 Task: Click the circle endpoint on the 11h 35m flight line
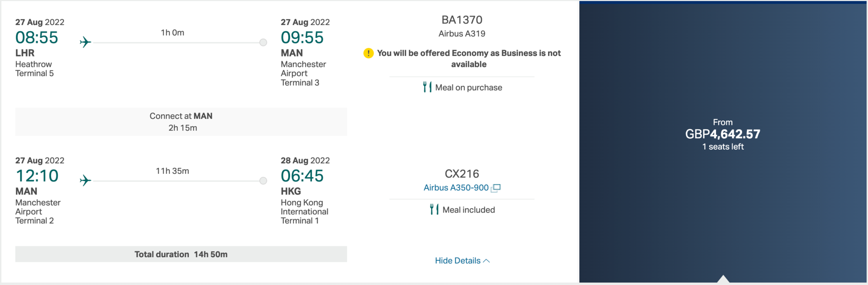tap(263, 180)
